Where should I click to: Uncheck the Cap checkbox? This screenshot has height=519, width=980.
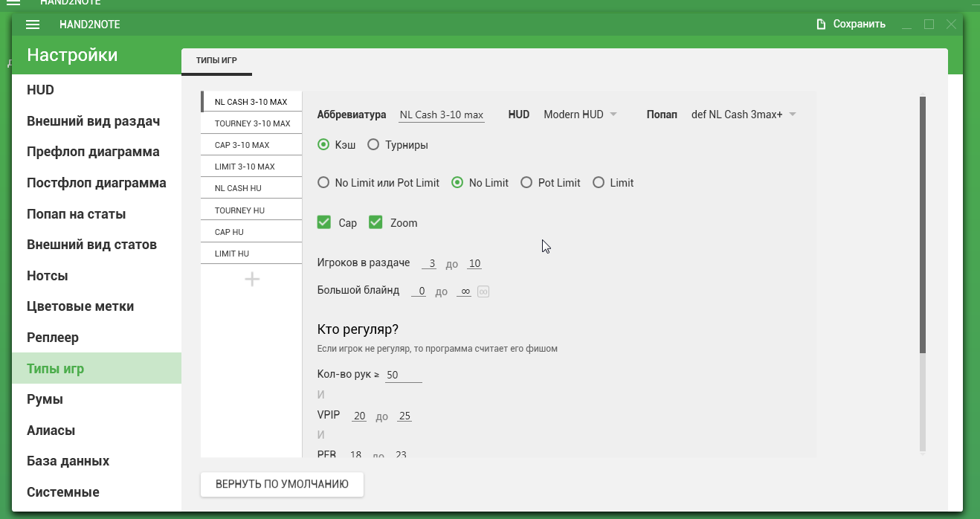pos(324,222)
